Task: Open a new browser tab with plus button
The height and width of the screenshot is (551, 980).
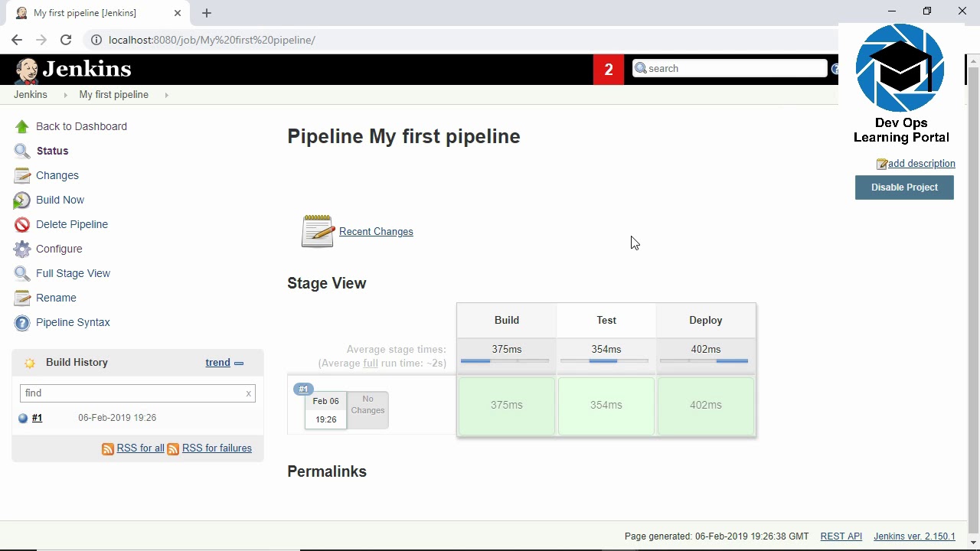Action: tap(207, 13)
